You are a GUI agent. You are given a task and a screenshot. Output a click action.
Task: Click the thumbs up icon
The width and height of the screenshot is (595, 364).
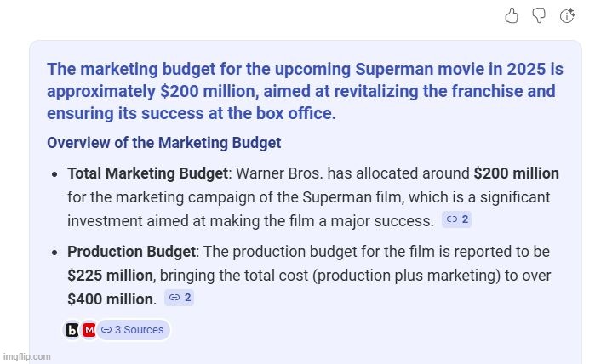[512, 15]
